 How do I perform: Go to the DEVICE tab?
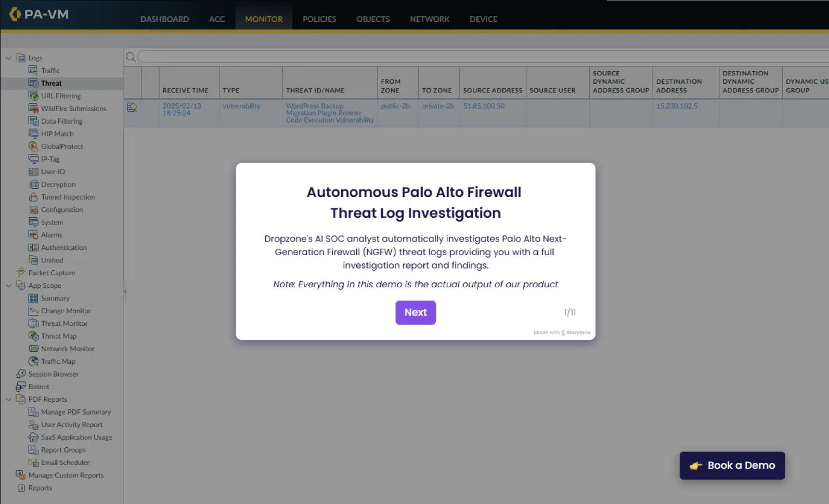click(x=483, y=19)
